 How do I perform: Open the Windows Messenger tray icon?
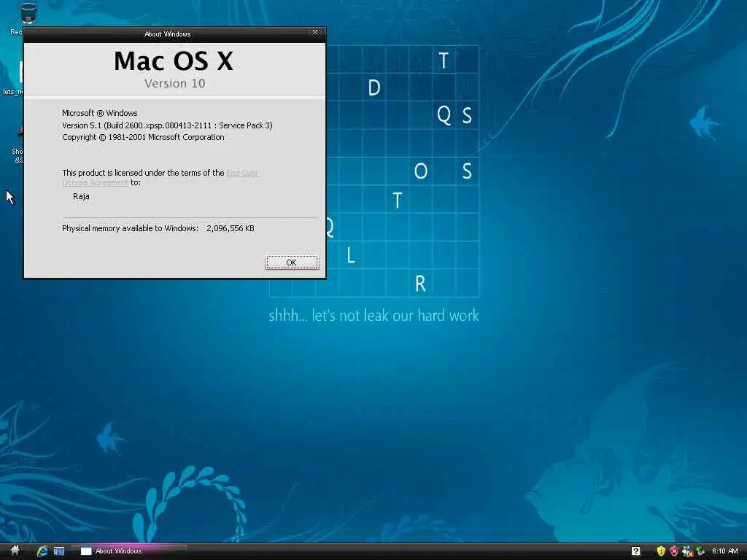tap(687, 551)
